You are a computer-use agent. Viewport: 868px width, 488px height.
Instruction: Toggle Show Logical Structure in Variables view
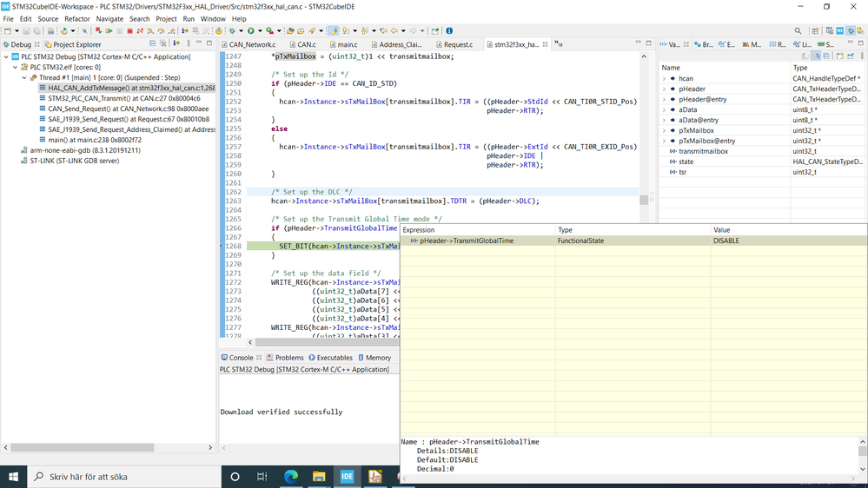coord(815,56)
